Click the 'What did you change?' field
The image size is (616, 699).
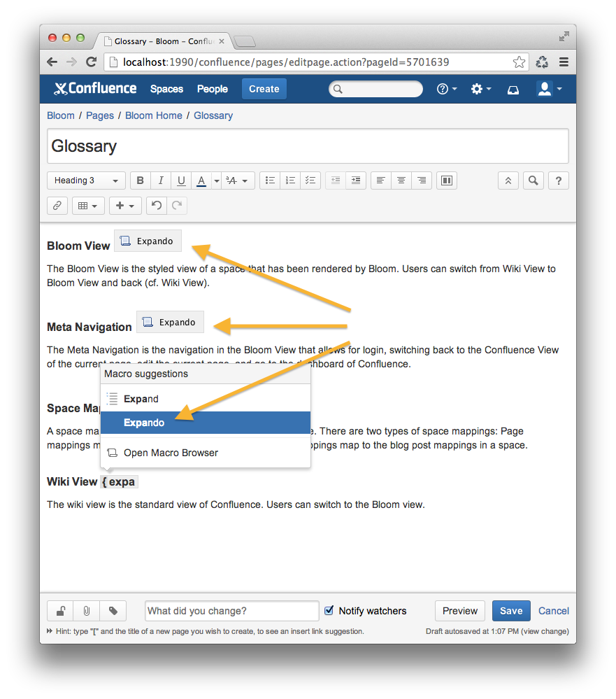[x=231, y=611]
